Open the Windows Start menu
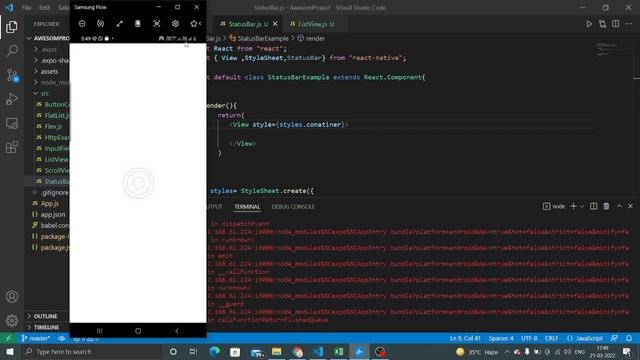The image size is (640, 360). (x=10, y=351)
